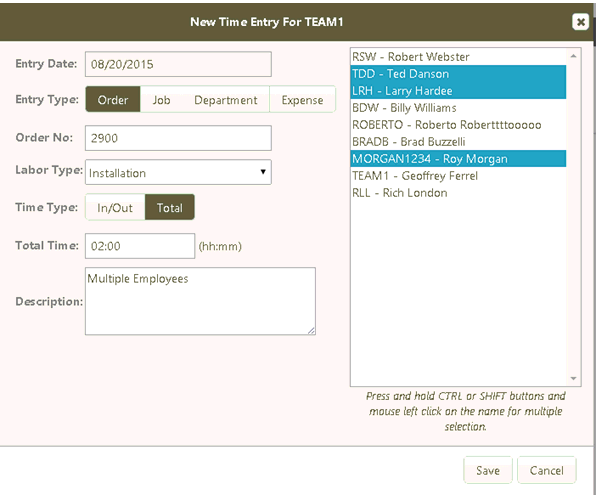Cancel the time entry

click(x=547, y=470)
